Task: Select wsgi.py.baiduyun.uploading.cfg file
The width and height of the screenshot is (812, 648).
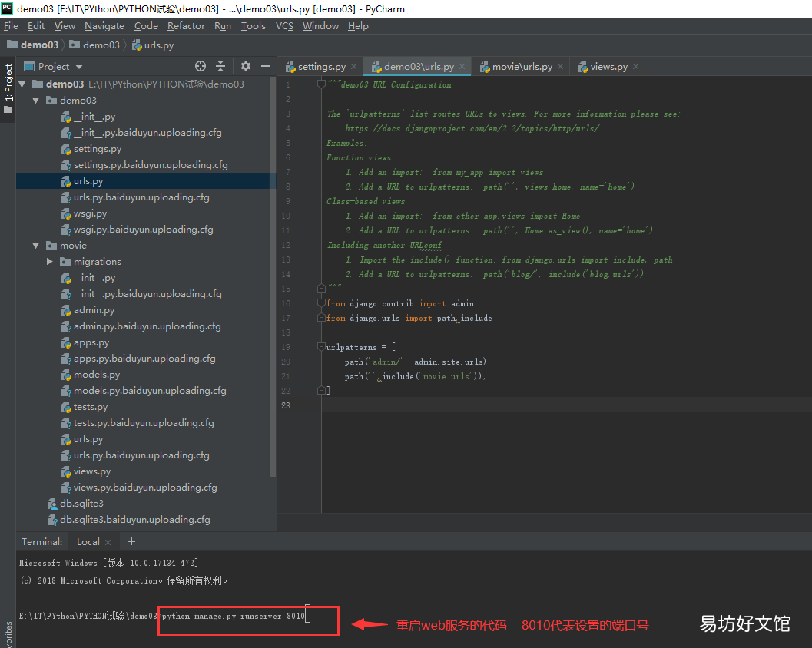Action: [143, 230]
